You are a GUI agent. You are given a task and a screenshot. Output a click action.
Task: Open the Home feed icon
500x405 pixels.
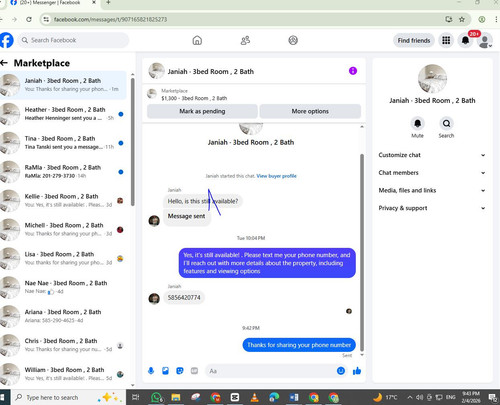[197, 40]
